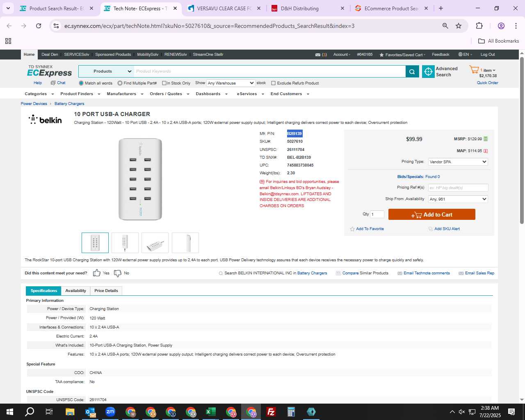Select the angled charger thumbnail

tap(155, 243)
